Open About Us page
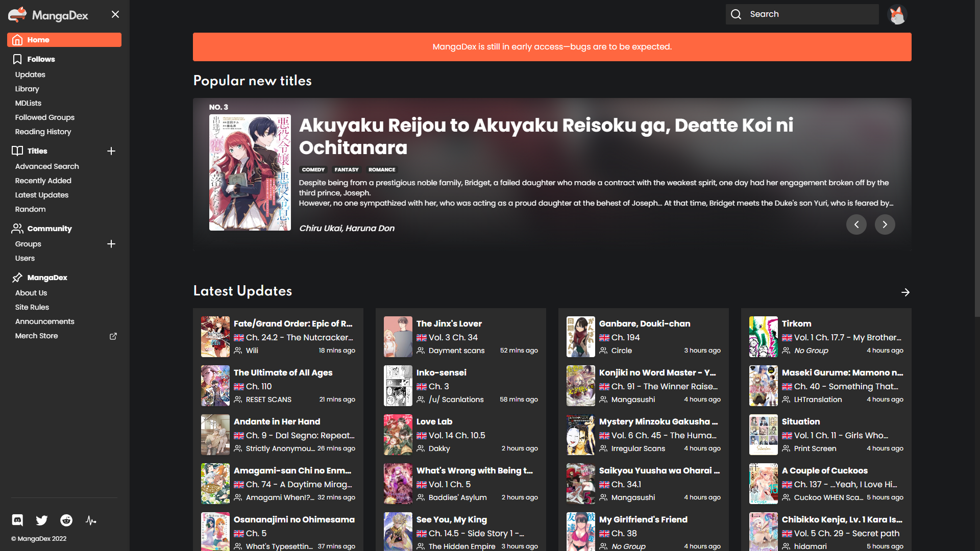 pos(31,293)
